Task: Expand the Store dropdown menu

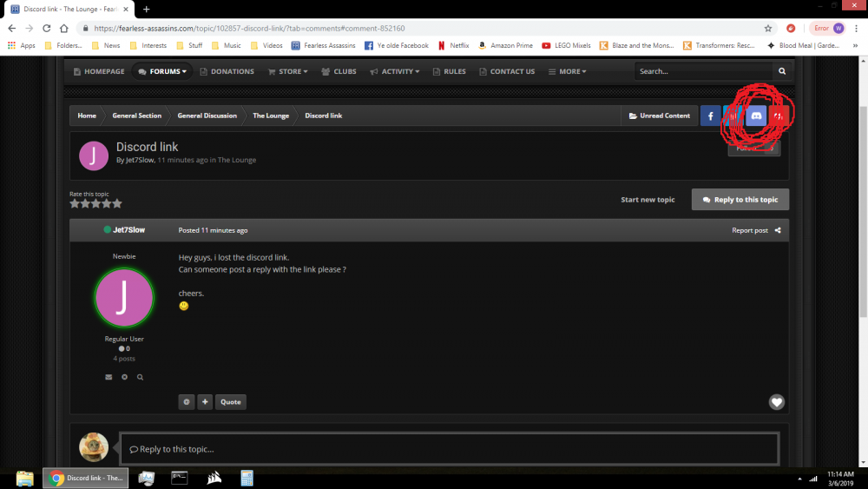Action: click(x=288, y=71)
